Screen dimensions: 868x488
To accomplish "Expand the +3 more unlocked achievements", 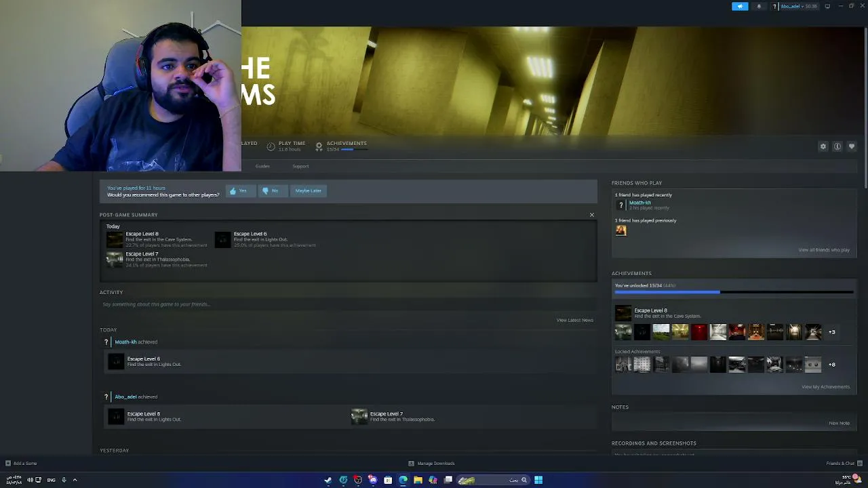I will 831,332.
